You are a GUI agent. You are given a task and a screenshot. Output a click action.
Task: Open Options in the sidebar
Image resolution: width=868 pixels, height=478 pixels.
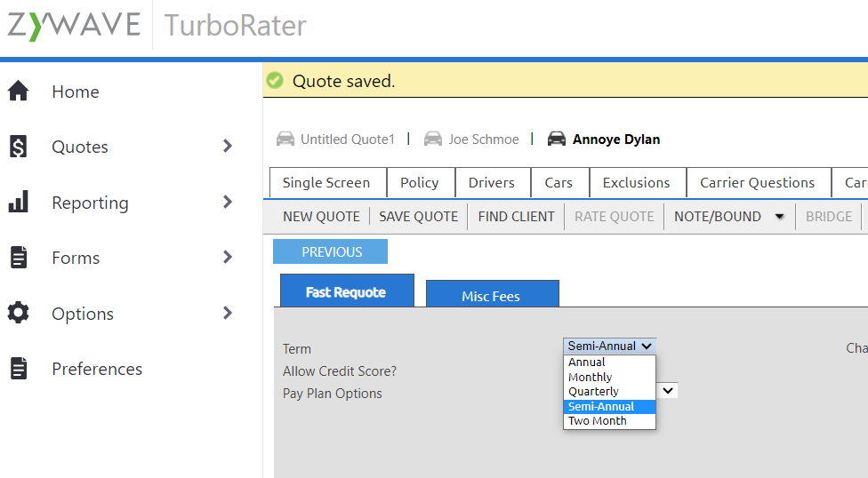pyautogui.click(x=83, y=314)
